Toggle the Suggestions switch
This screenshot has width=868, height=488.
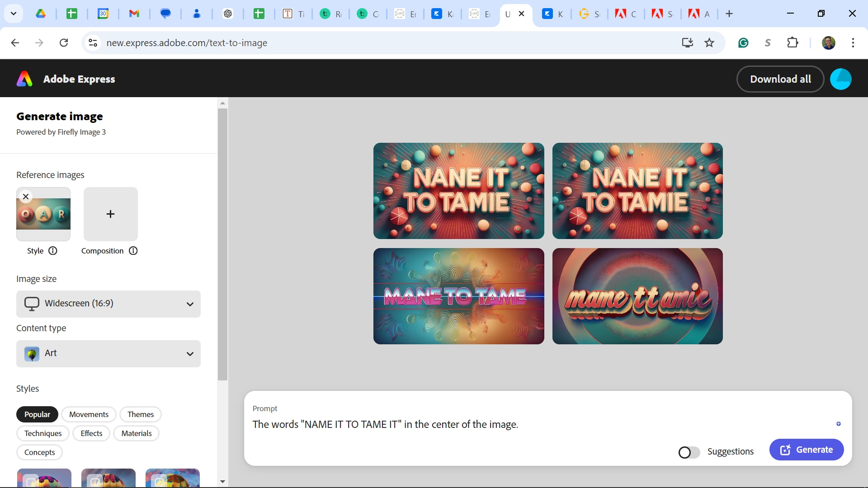(689, 452)
